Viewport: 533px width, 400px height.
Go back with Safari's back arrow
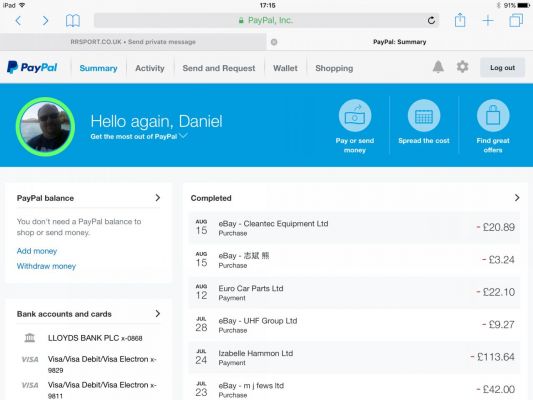(x=18, y=21)
